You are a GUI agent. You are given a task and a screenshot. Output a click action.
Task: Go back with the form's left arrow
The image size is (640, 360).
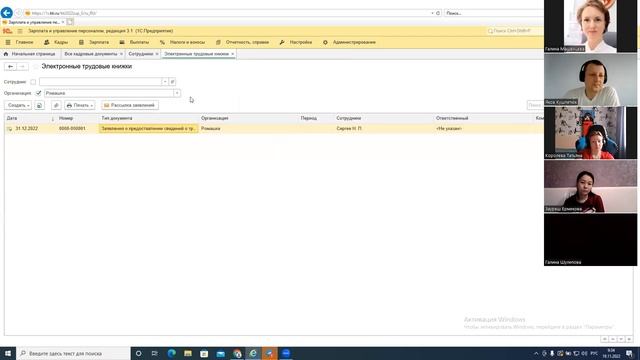point(11,67)
